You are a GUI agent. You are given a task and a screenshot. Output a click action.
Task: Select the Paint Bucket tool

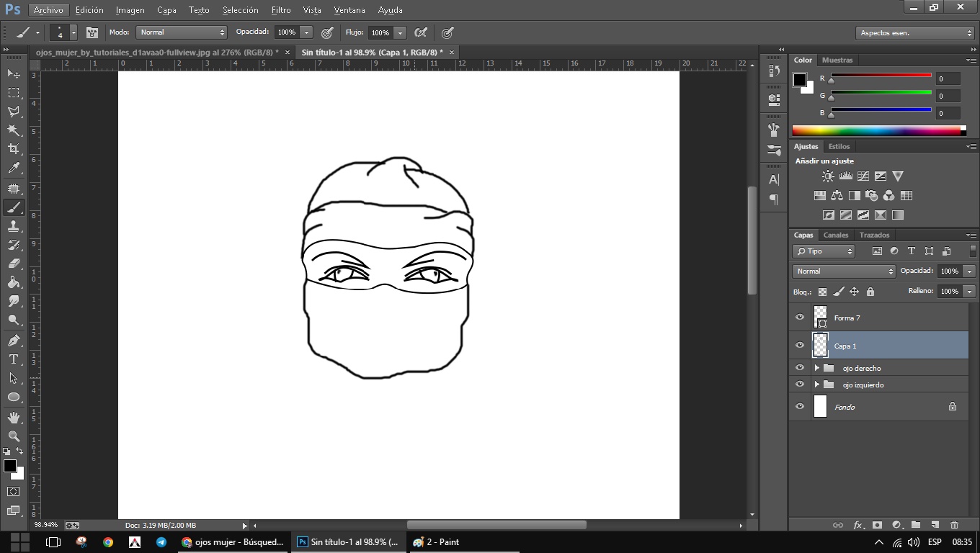click(14, 282)
